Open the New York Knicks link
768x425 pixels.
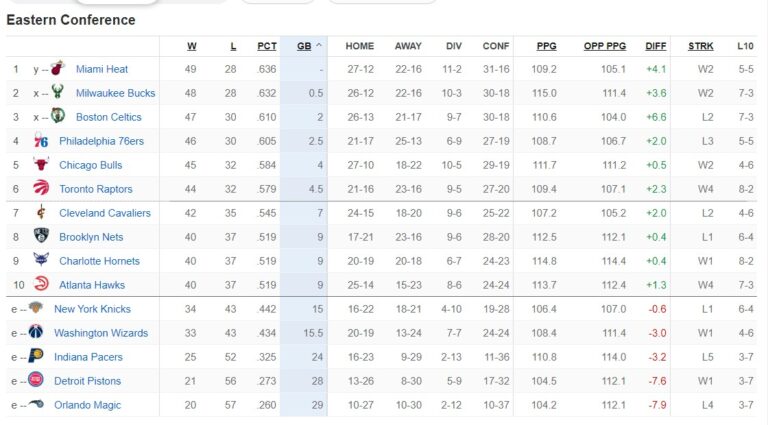92,309
